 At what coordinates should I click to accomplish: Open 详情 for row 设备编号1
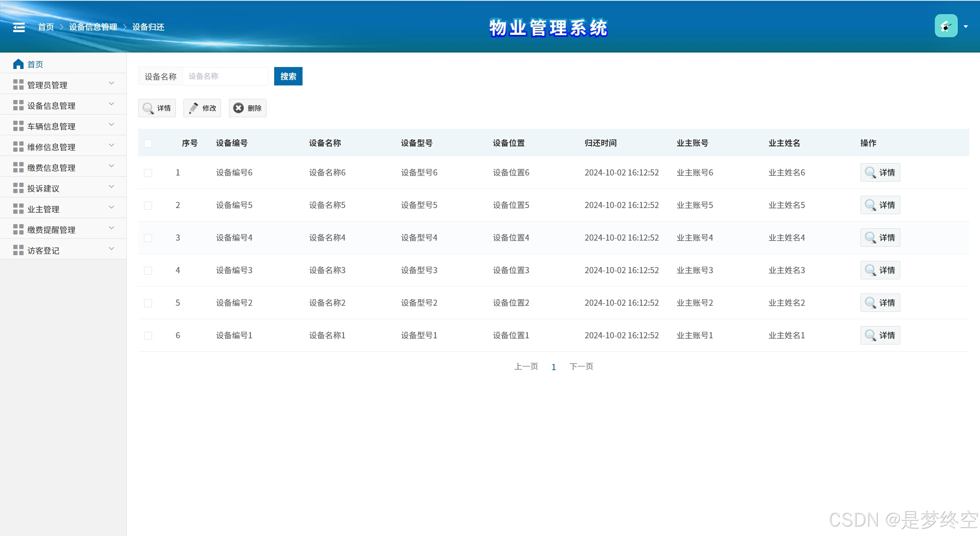[880, 335]
